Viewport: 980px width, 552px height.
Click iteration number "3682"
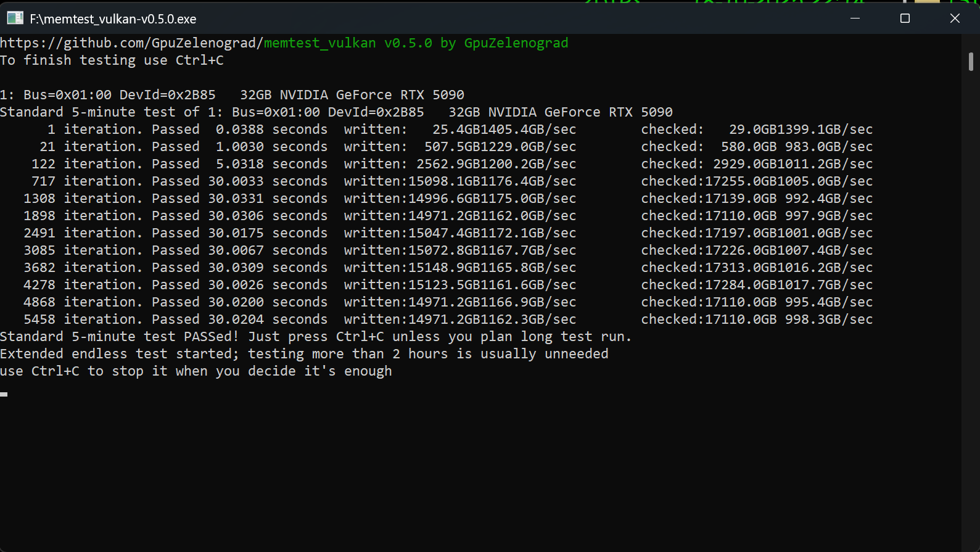(x=39, y=268)
